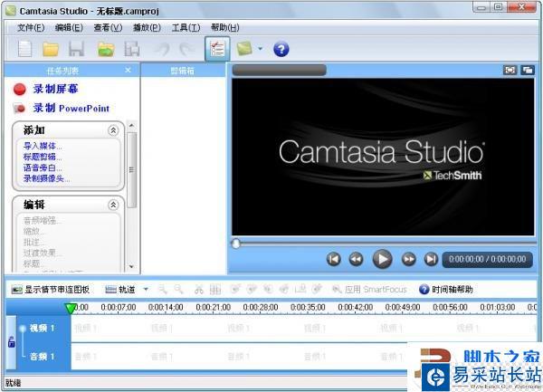The image size is (543, 392).
Task: Click the Play button
Action: pos(382,259)
